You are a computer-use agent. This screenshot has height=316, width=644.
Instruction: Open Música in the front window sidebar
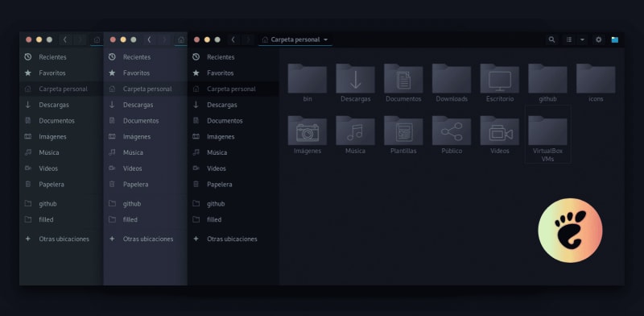tap(233, 152)
